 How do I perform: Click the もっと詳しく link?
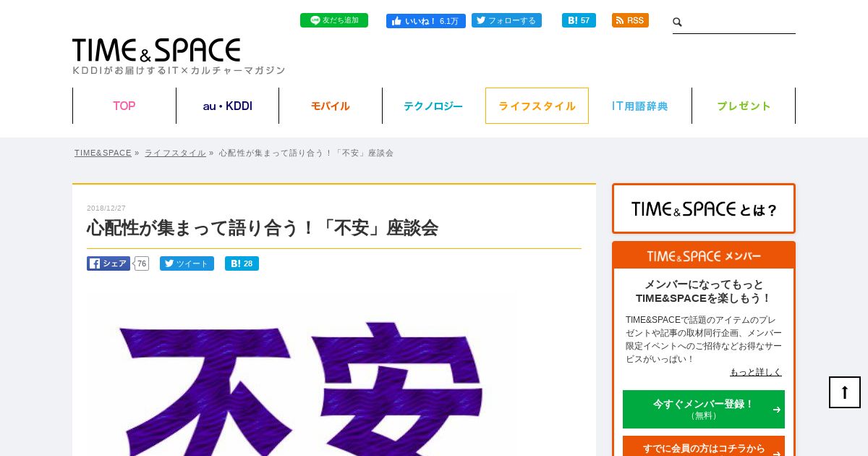pos(756,372)
